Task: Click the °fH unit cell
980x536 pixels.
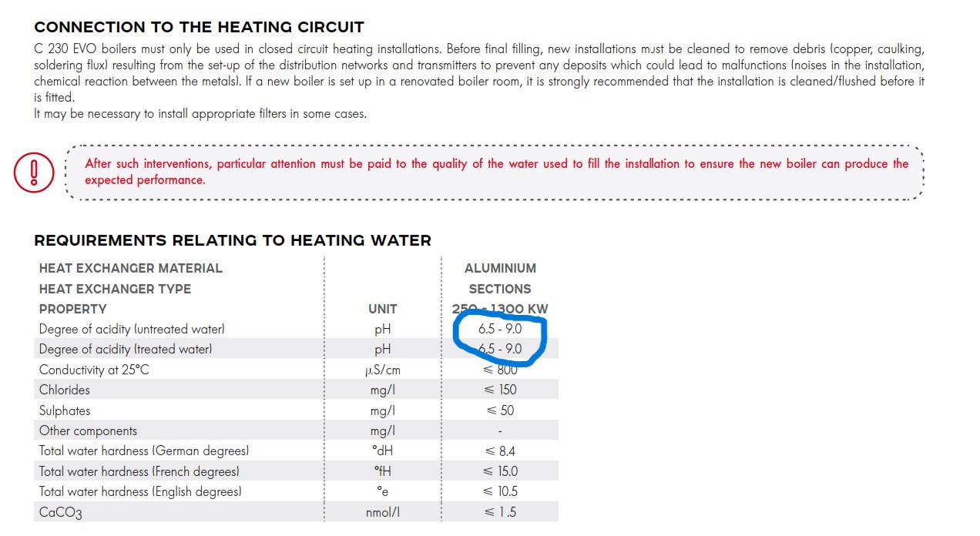Action: [383, 471]
